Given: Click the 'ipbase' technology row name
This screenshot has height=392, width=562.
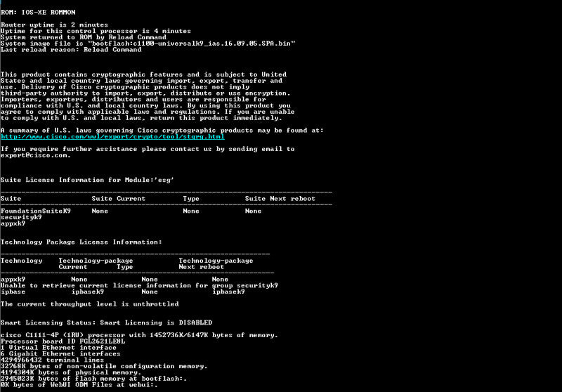Looking at the screenshot, I should (13, 292).
